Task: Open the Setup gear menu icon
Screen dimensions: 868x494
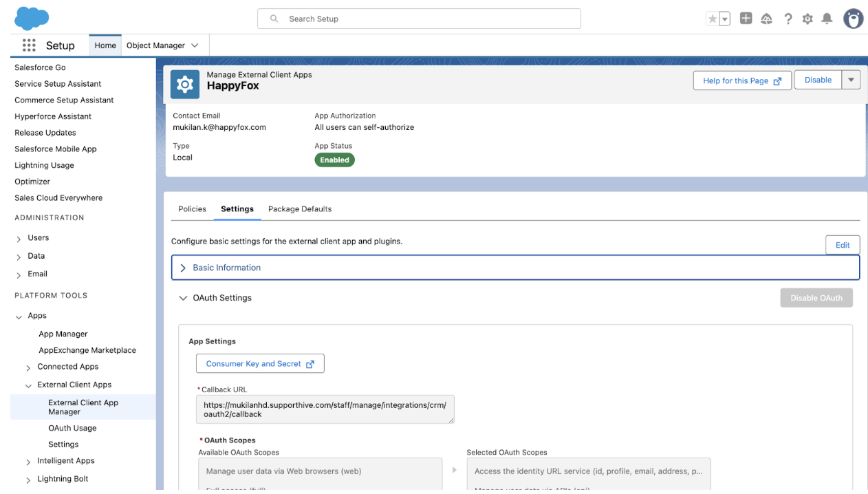Action: (807, 19)
